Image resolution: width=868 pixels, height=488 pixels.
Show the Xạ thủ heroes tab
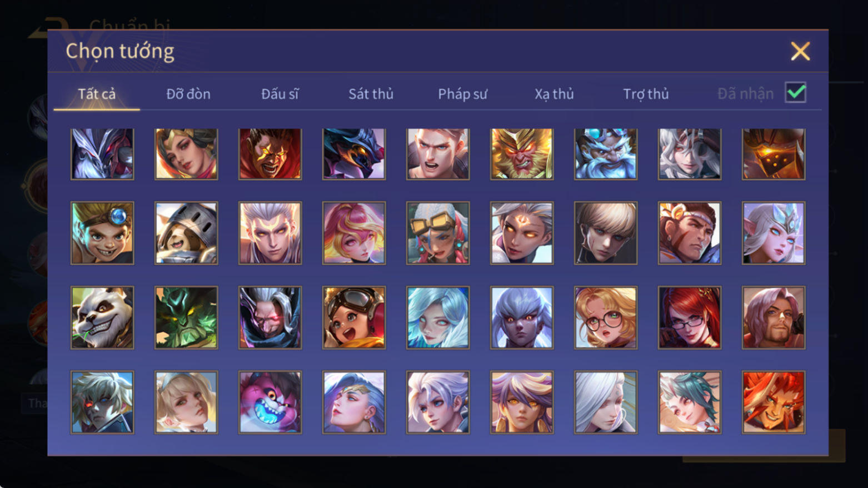(x=554, y=94)
